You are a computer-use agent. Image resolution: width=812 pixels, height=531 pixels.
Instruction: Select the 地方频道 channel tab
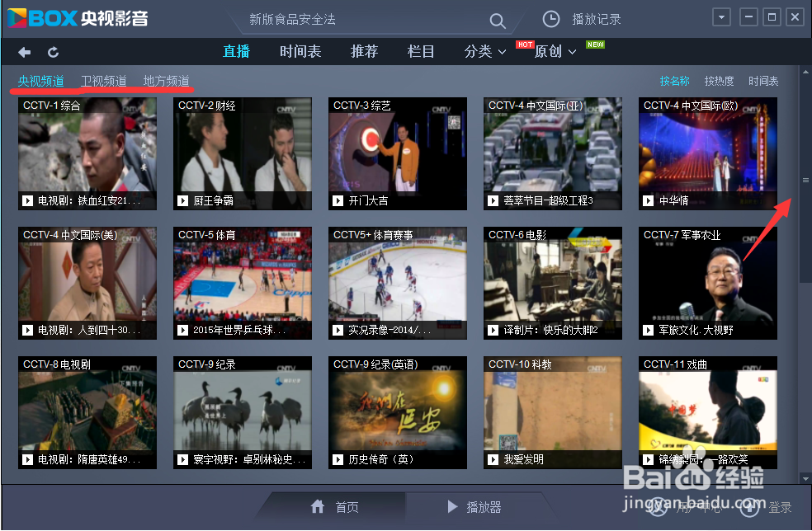click(166, 81)
